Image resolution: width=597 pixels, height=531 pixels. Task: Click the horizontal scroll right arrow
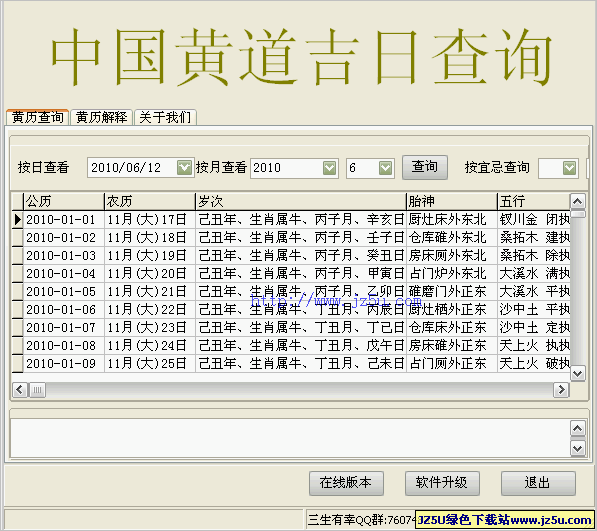(561, 390)
